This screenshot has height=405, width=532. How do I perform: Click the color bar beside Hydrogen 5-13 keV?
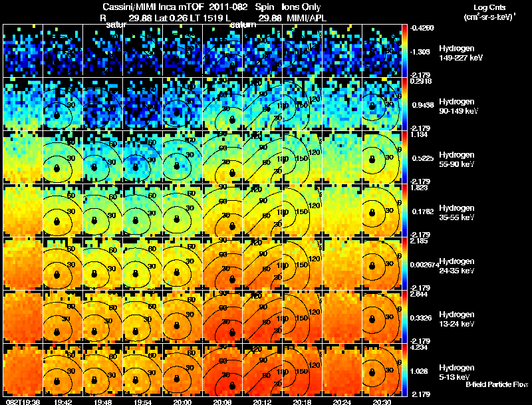(x=404, y=370)
